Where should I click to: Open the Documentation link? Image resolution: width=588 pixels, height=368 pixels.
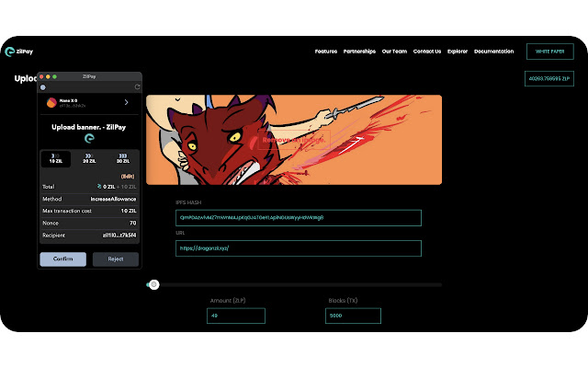tap(493, 52)
